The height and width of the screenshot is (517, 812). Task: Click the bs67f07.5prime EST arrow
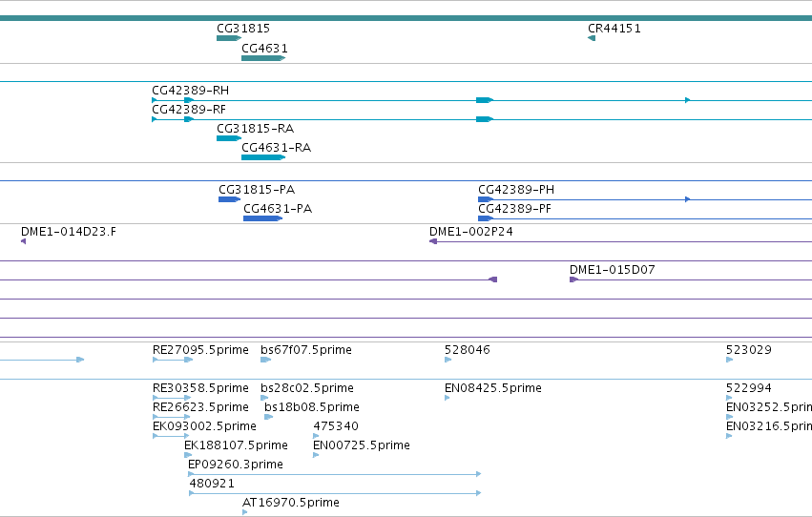coord(265,360)
